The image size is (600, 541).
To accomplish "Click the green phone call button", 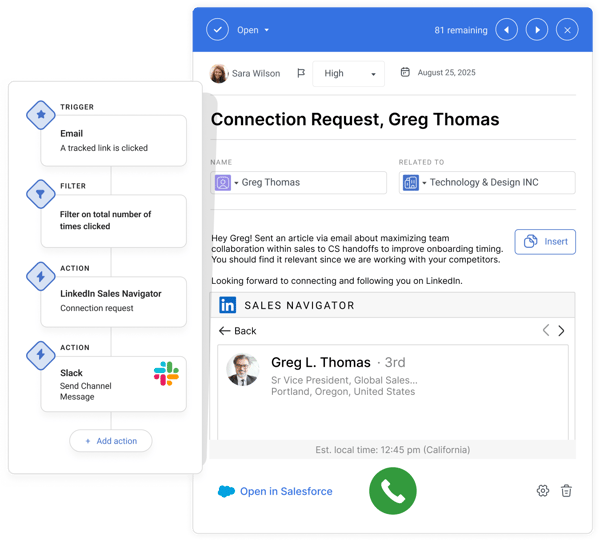I will (x=392, y=491).
